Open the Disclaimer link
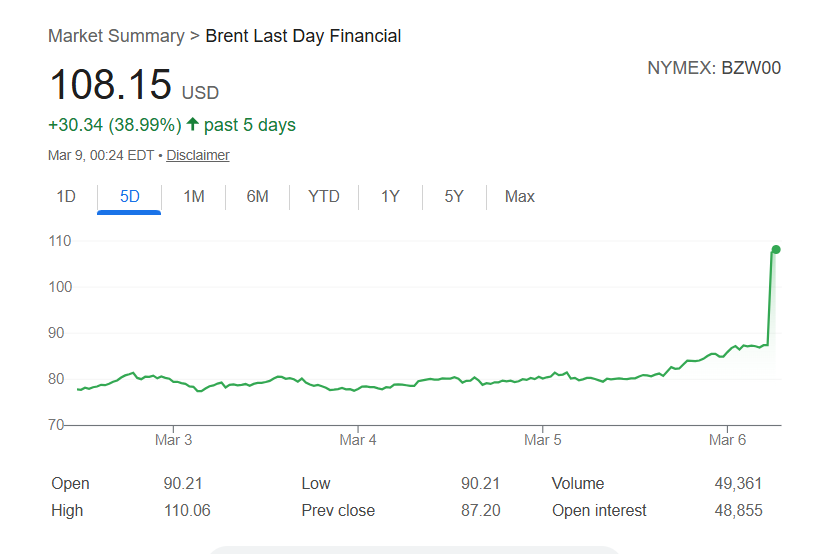The width and height of the screenshot is (840, 554). point(198,155)
